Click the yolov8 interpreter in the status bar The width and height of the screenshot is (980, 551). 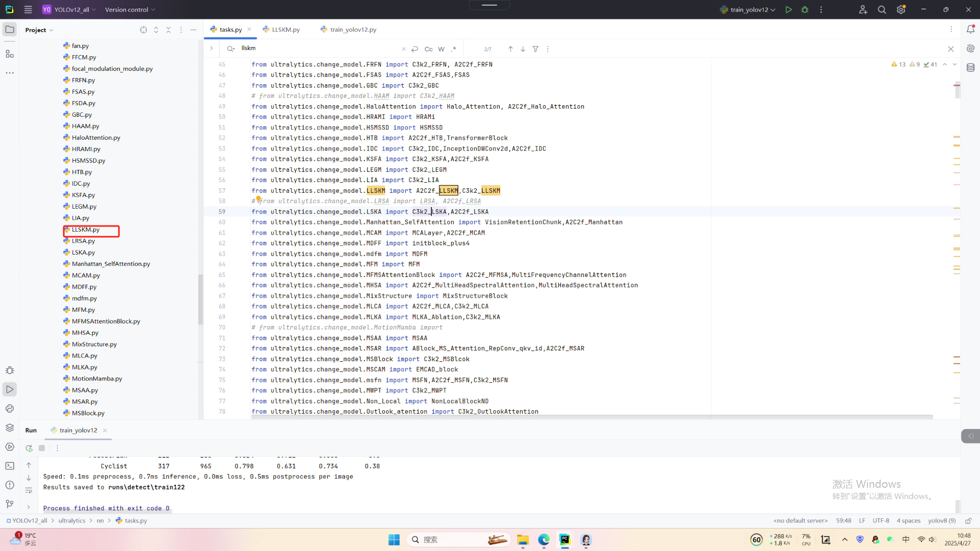click(941, 521)
